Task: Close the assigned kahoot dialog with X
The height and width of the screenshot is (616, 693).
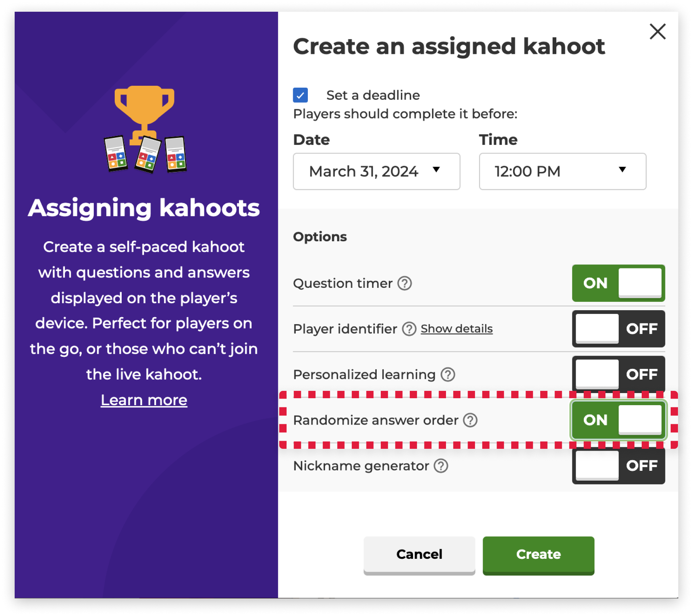Action: 657,32
